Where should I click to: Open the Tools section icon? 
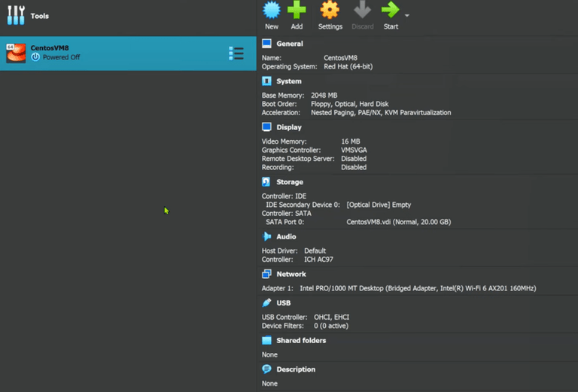(x=16, y=16)
